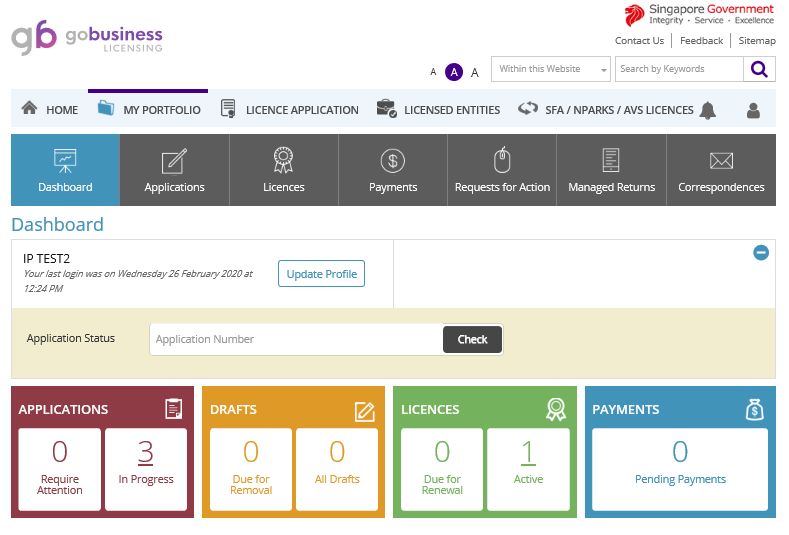Open the user profile icon
This screenshot has height=535, width=789.
coord(753,110)
